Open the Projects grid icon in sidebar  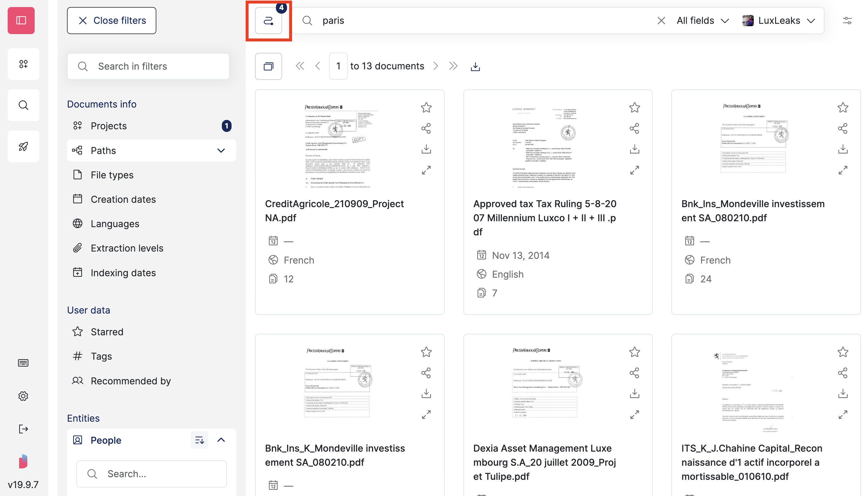pos(23,64)
